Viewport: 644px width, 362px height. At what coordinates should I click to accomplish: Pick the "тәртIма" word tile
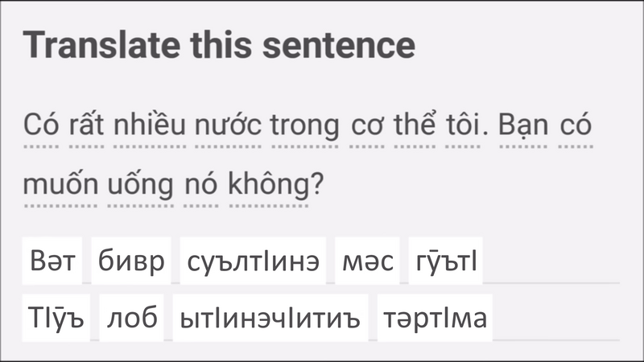tap(434, 319)
